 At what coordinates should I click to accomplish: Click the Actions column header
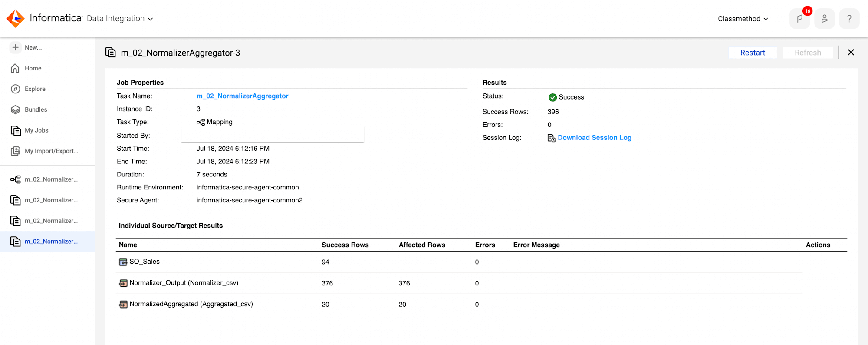pos(818,245)
